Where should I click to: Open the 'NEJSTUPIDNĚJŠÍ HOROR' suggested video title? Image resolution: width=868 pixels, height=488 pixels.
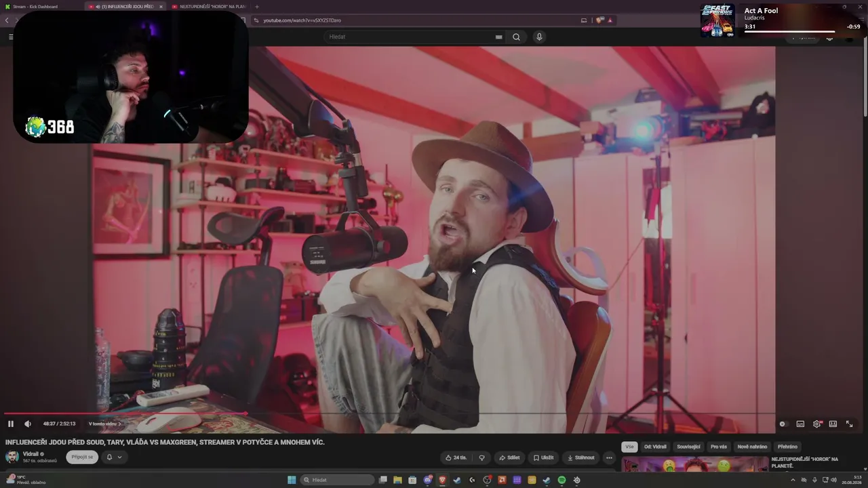(804, 462)
